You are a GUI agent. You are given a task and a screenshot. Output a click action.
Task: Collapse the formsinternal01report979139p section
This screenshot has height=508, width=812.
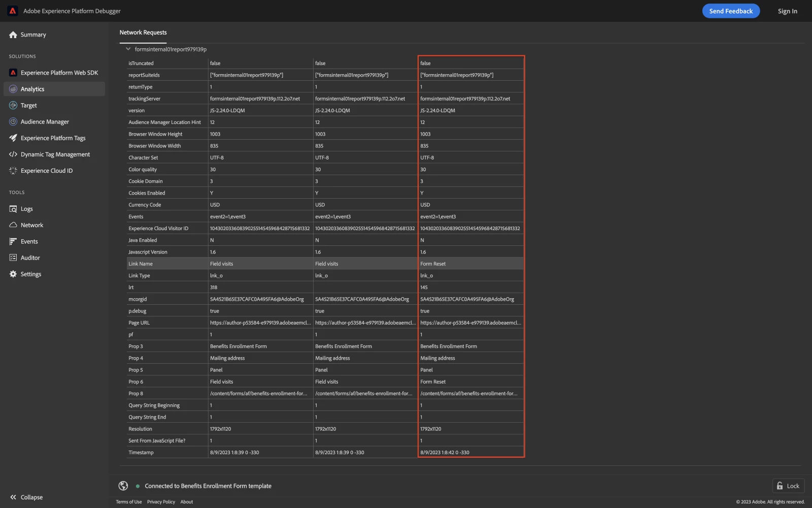[x=128, y=49]
